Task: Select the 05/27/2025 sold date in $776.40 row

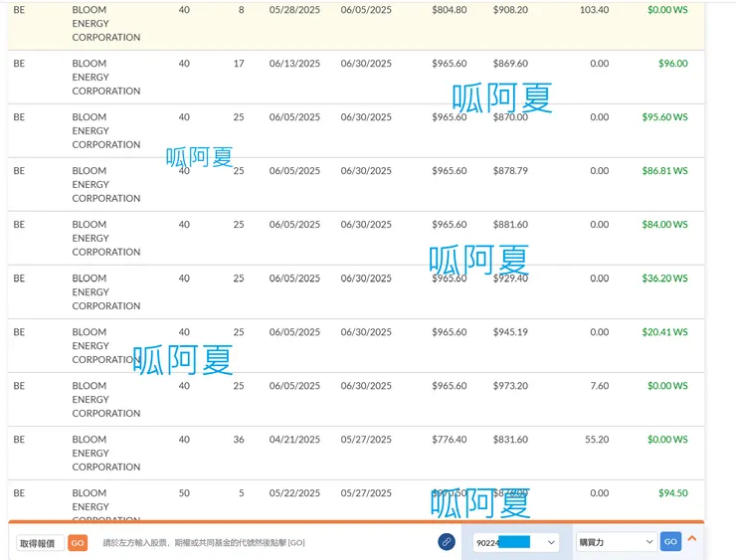Action: pyautogui.click(x=366, y=440)
